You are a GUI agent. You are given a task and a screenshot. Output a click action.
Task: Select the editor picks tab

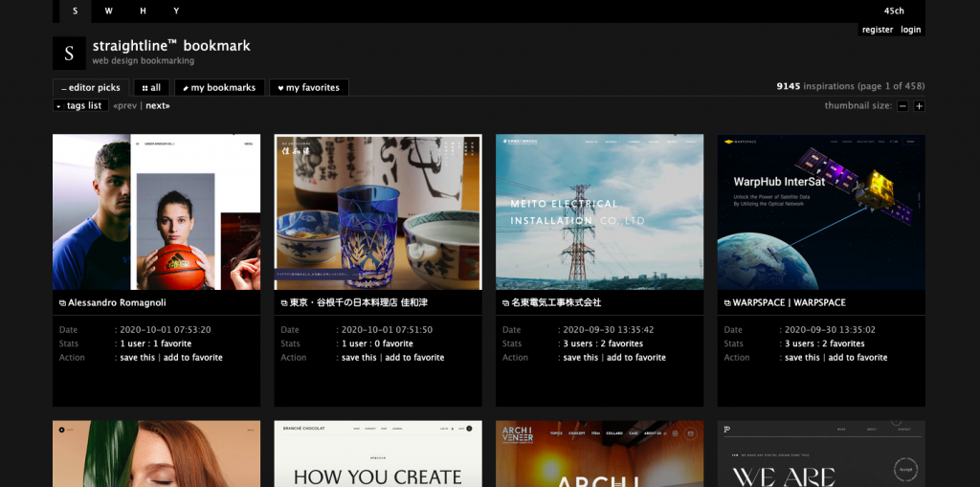coord(91,87)
